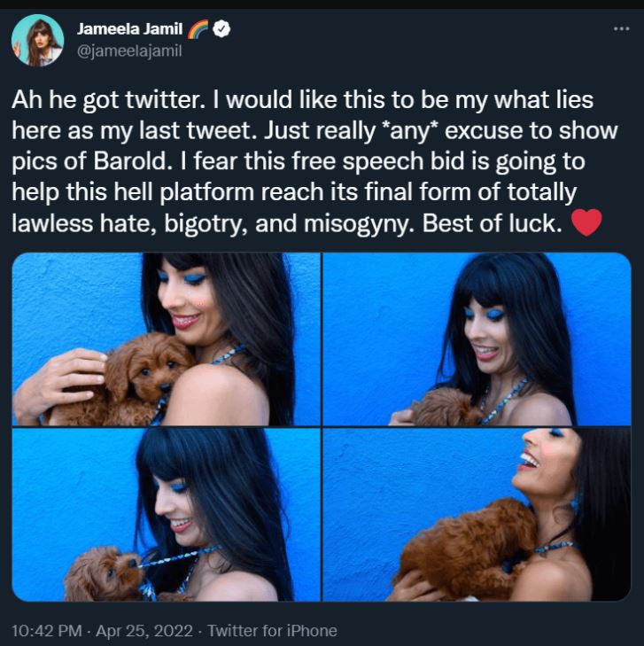The width and height of the screenshot is (644, 646).
Task: Click the verified checkmark badge
Action: pos(222,29)
